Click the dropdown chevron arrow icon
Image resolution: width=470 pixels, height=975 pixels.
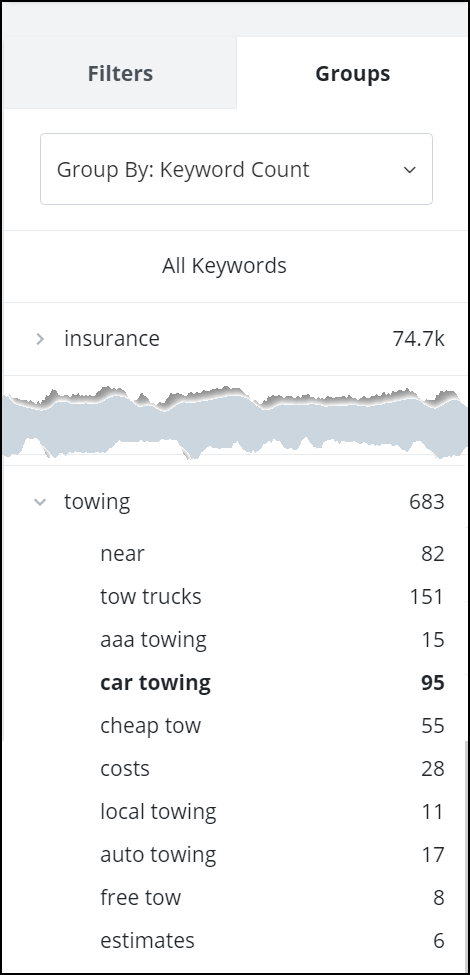coord(409,170)
